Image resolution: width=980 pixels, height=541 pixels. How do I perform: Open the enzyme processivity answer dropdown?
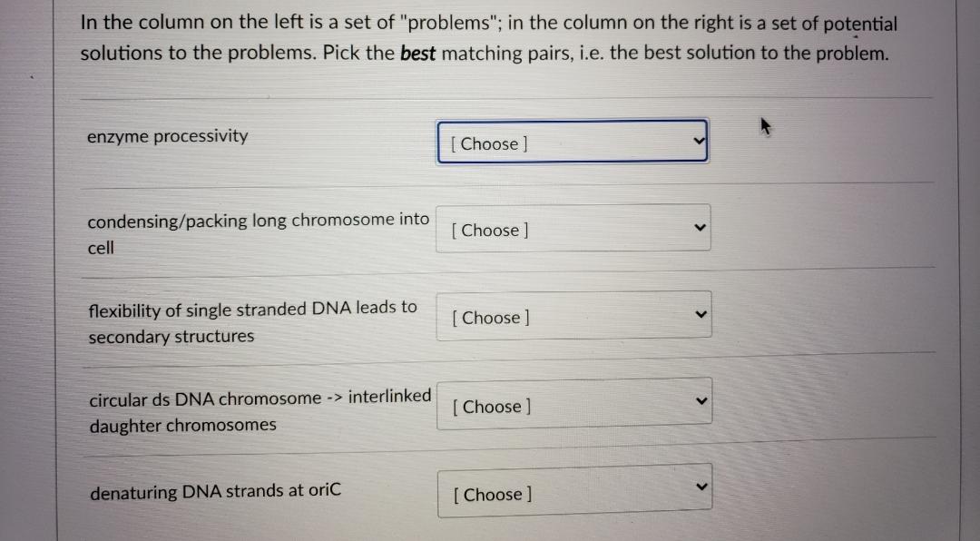coord(573,143)
